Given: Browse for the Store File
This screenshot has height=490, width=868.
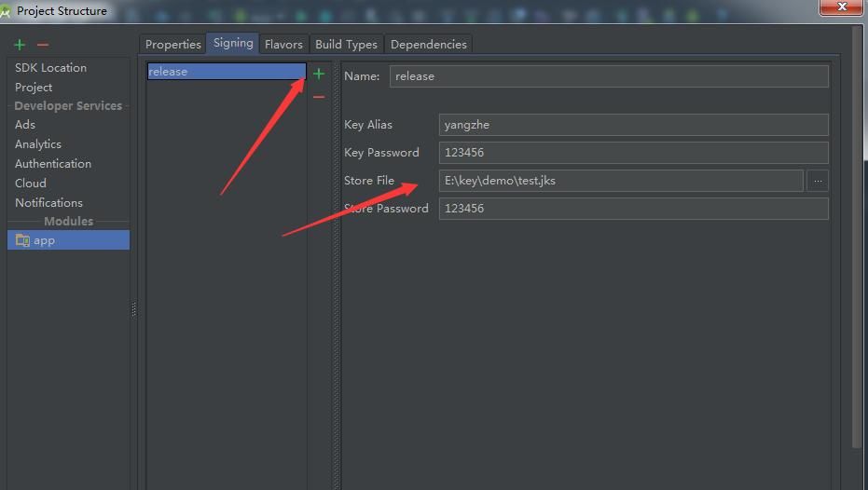Looking at the screenshot, I should [x=818, y=181].
